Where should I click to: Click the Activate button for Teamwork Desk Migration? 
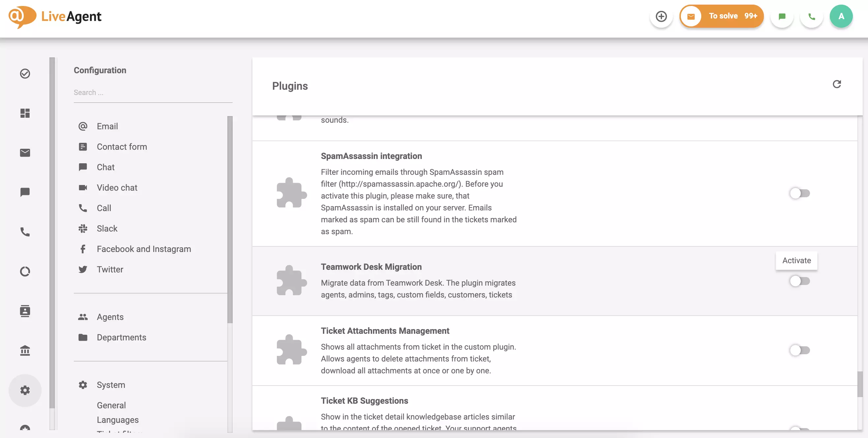tap(796, 260)
